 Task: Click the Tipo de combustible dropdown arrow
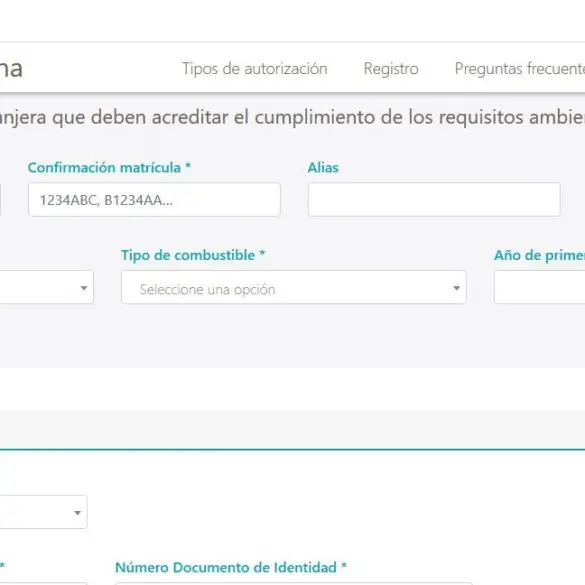tap(456, 288)
